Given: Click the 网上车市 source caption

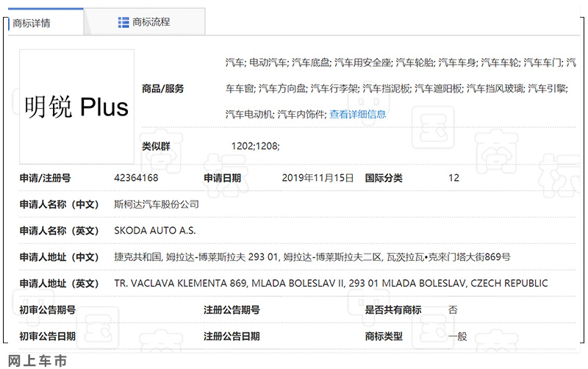Looking at the screenshot, I should 37,361.
